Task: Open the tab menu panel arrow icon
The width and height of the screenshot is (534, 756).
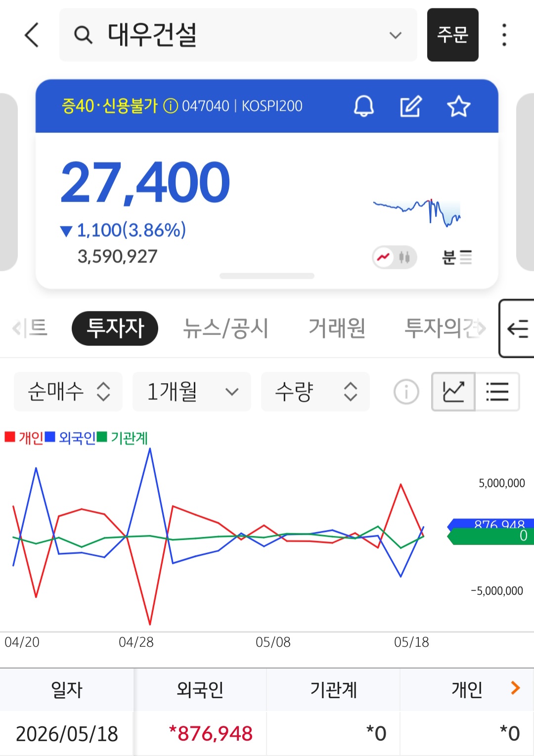Action: pos(517,328)
